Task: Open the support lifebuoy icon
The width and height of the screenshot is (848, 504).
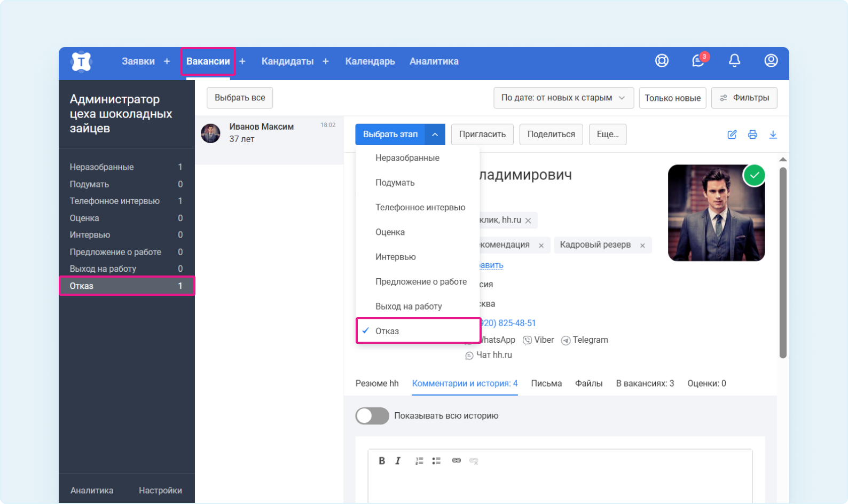Action: point(662,61)
